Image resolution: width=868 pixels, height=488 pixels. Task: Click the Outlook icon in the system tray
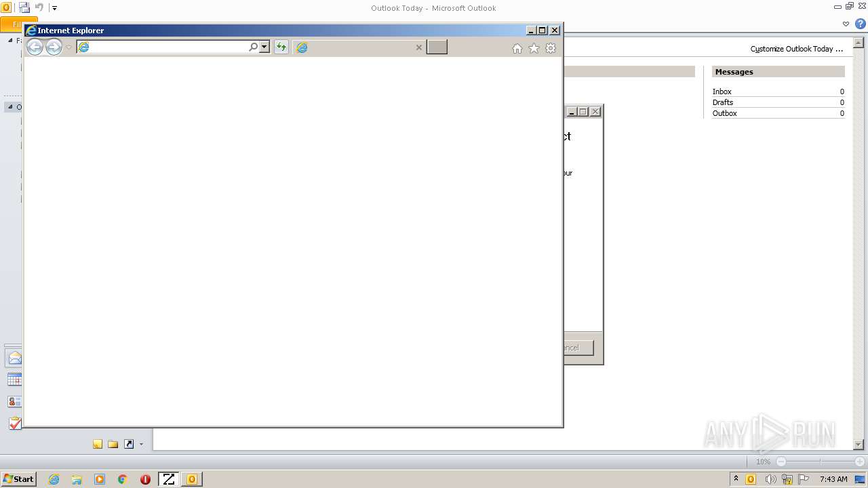[x=751, y=479]
